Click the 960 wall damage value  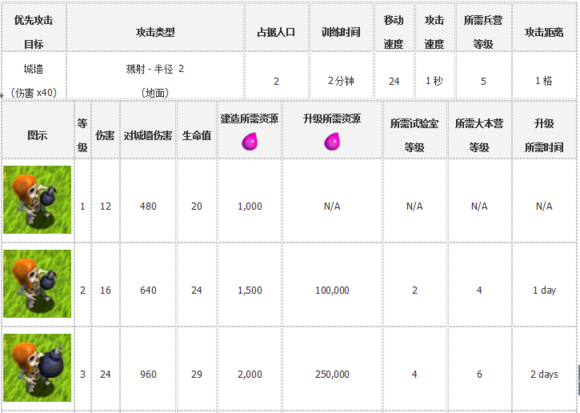click(148, 374)
